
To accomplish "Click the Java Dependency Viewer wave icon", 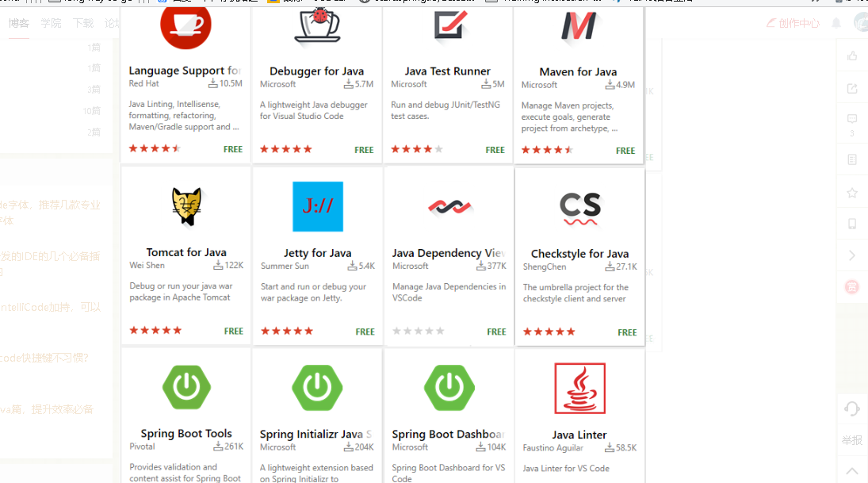I will click(449, 207).
